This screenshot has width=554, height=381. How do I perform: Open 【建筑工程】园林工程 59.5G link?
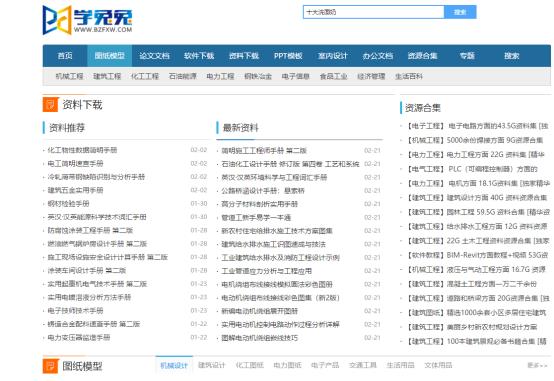coord(478,212)
